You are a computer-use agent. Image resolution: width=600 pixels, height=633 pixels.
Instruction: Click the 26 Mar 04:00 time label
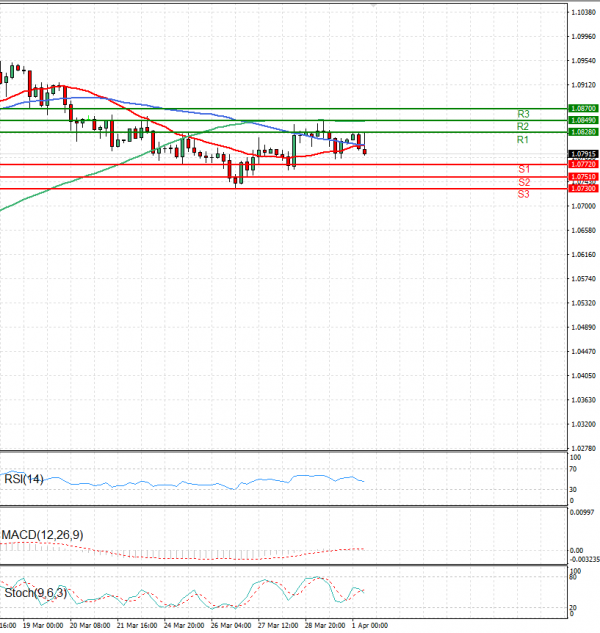[x=231, y=625]
